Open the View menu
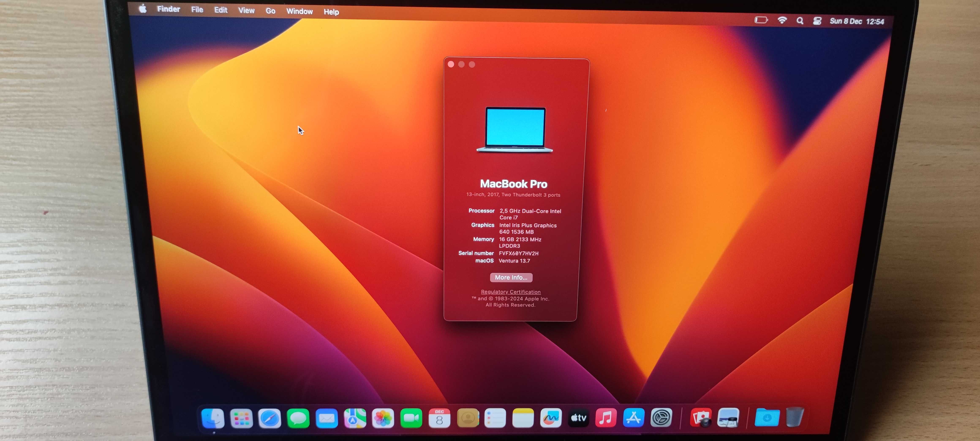Image resolution: width=980 pixels, height=441 pixels. [246, 11]
